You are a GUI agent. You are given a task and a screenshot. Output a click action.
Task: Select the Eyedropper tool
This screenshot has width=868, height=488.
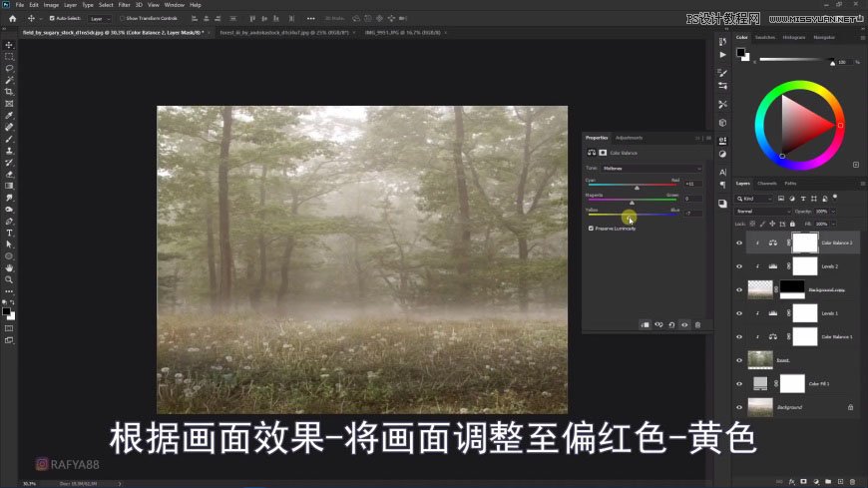[9, 115]
